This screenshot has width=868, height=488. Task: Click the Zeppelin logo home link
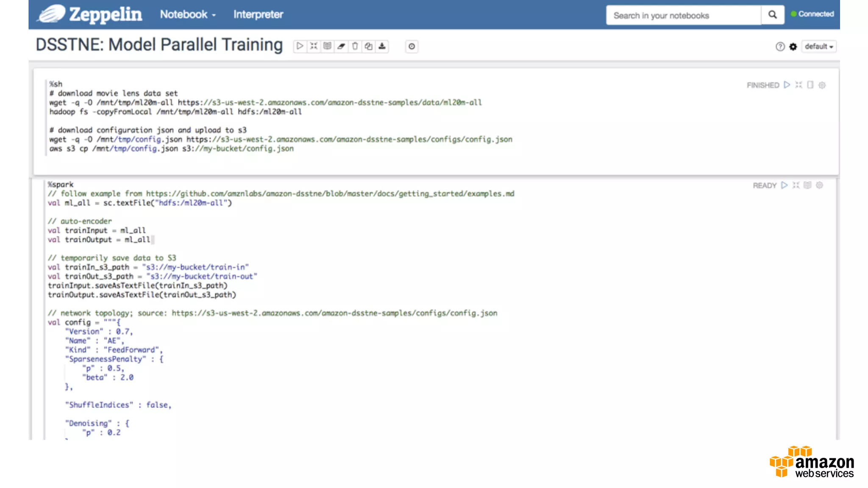(x=90, y=14)
